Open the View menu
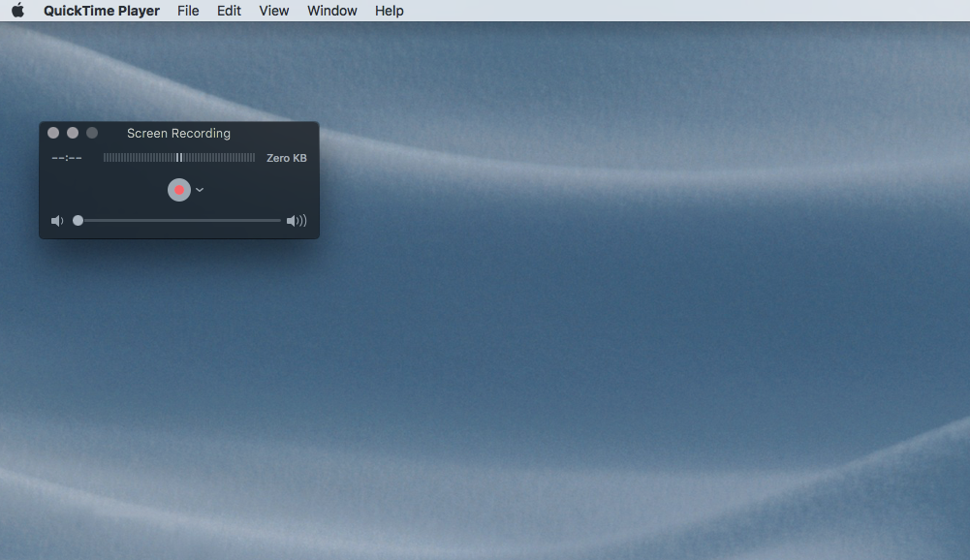This screenshot has height=560, width=970. [274, 11]
